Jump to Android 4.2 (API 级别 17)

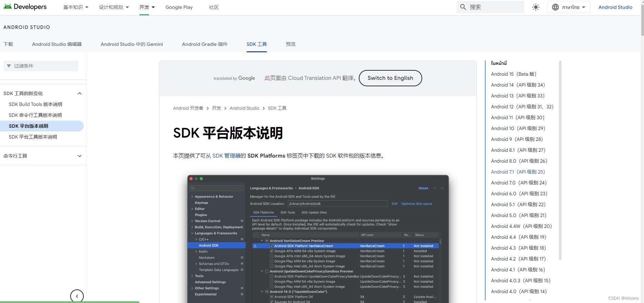click(519, 259)
